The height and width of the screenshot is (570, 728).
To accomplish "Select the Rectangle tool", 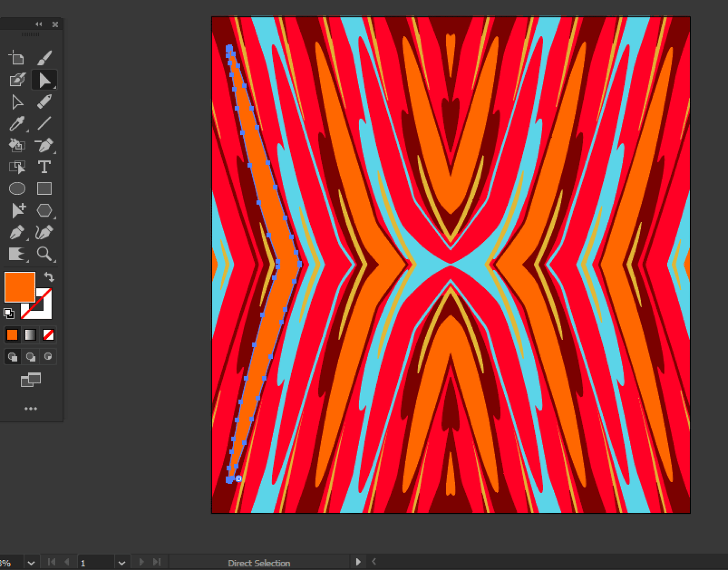I will (44, 188).
